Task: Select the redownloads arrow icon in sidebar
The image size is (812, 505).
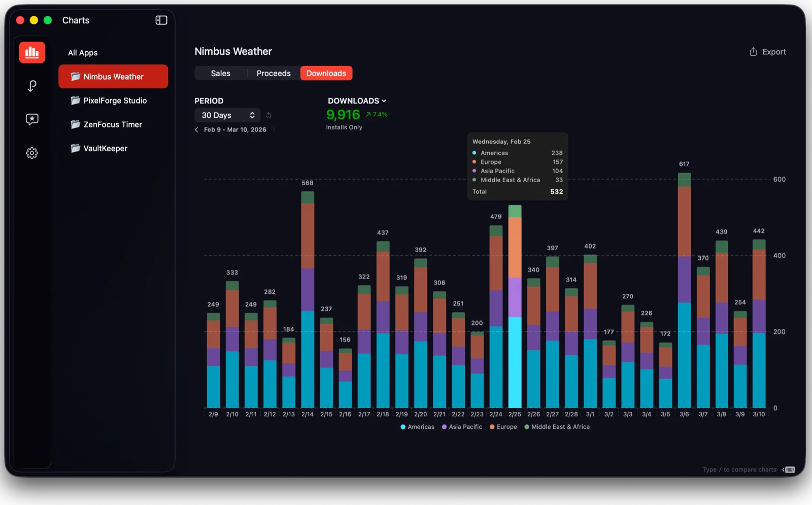Action: 31,86
